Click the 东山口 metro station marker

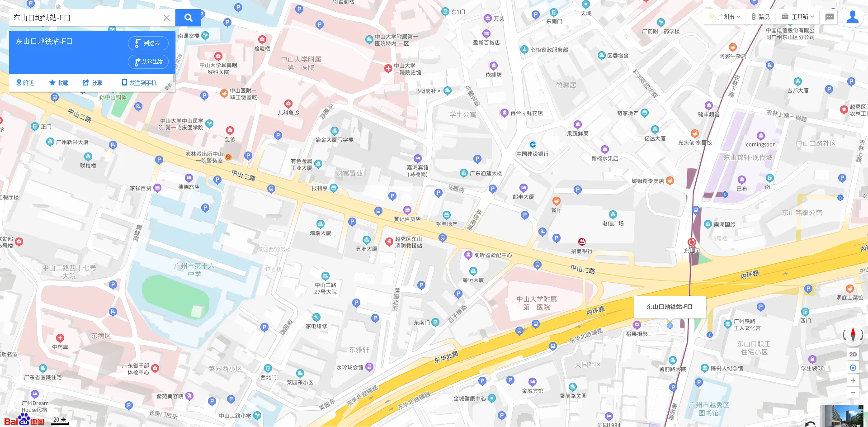tap(692, 243)
